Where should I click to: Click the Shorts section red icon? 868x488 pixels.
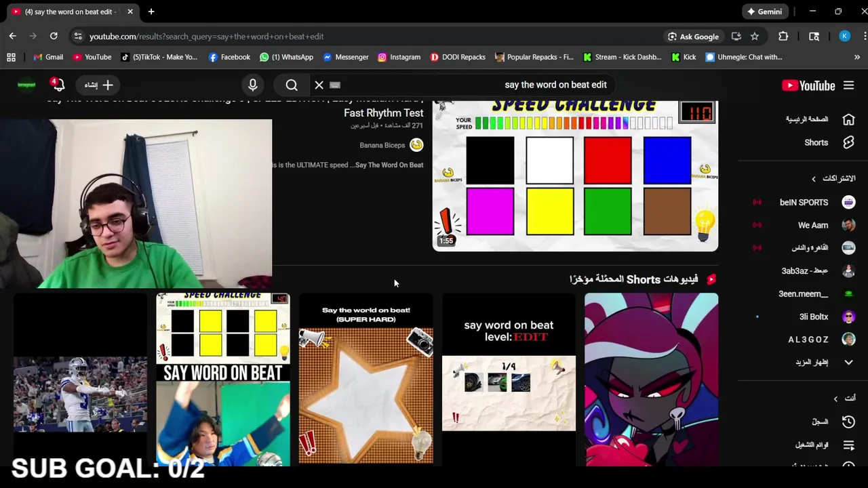711,279
